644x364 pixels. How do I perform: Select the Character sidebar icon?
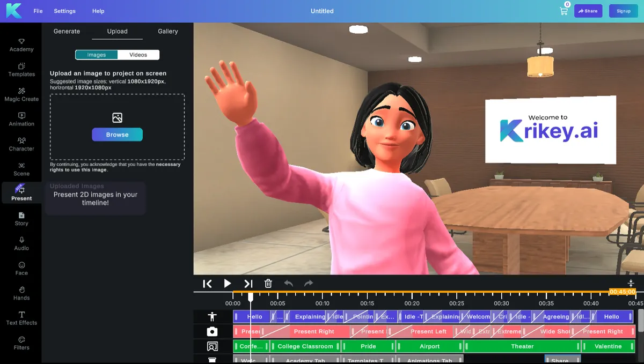[21, 144]
